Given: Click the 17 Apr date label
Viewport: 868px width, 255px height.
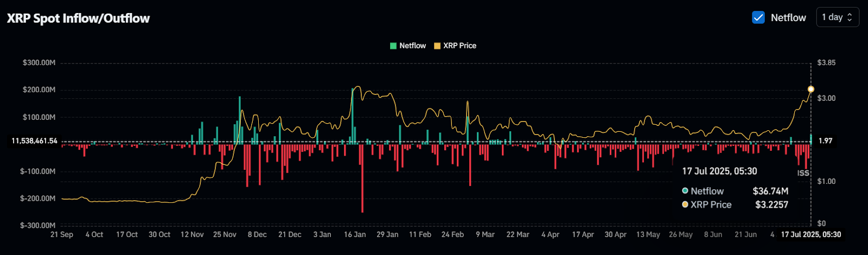Looking at the screenshot, I should 583,235.
